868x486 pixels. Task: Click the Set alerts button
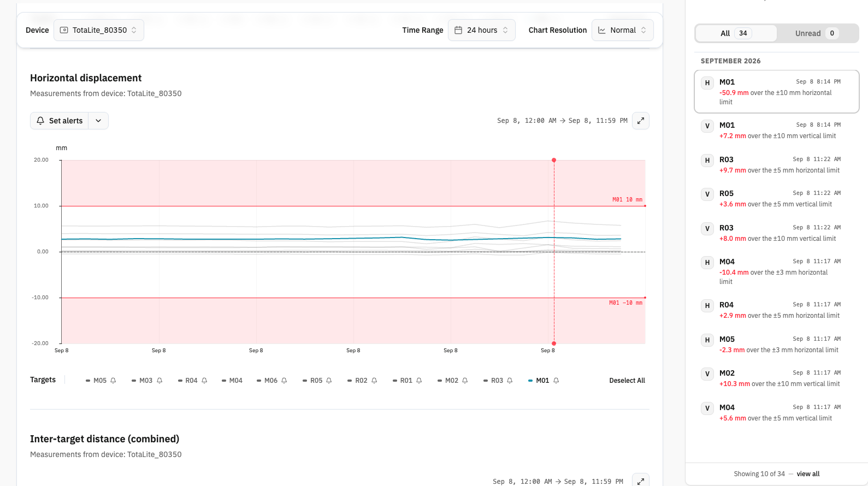pyautogui.click(x=60, y=121)
